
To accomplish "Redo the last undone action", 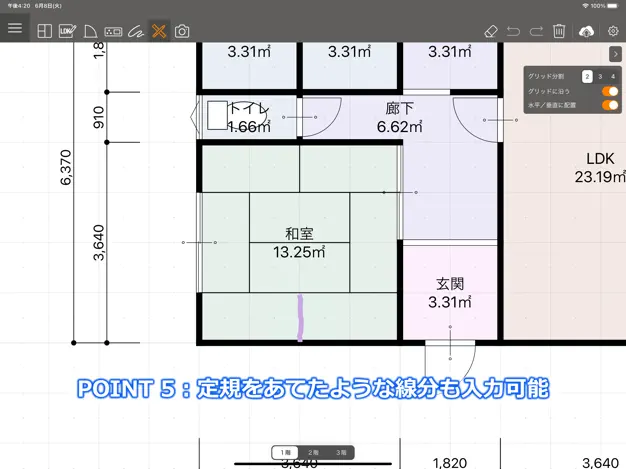I will coord(536,31).
